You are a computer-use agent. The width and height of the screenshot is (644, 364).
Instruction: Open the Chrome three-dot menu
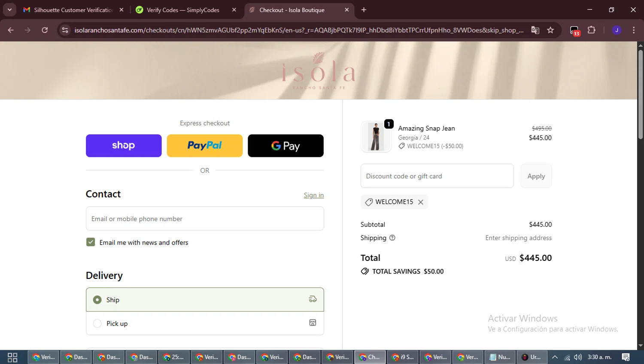(634, 30)
